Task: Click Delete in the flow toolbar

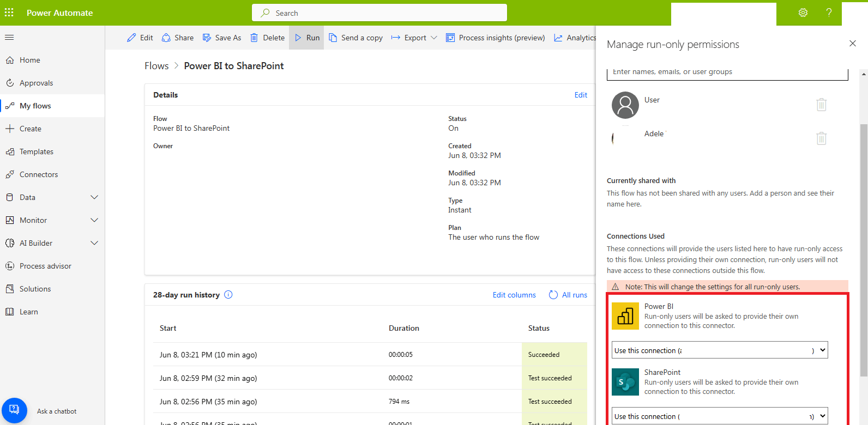Action: point(267,38)
